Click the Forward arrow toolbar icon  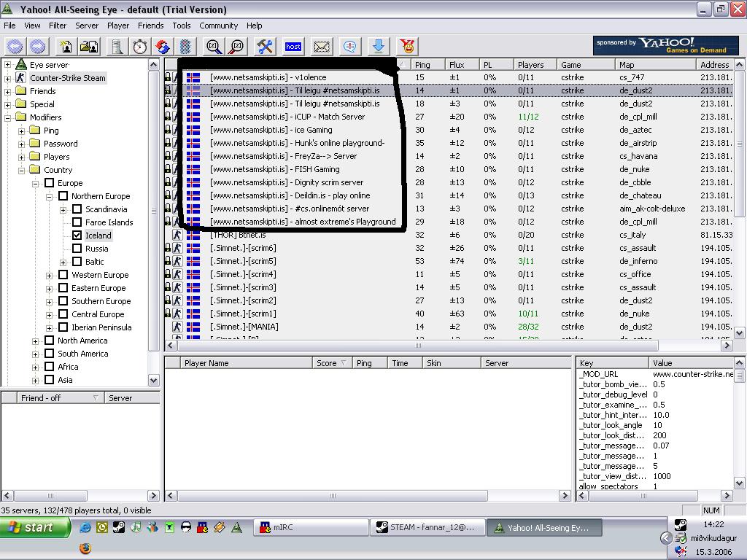[x=38, y=46]
